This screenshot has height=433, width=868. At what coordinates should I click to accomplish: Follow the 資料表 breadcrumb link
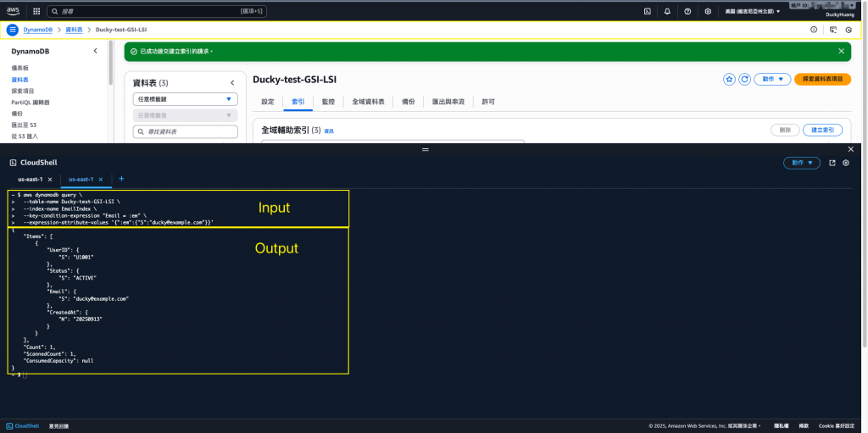click(x=74, y=30)
